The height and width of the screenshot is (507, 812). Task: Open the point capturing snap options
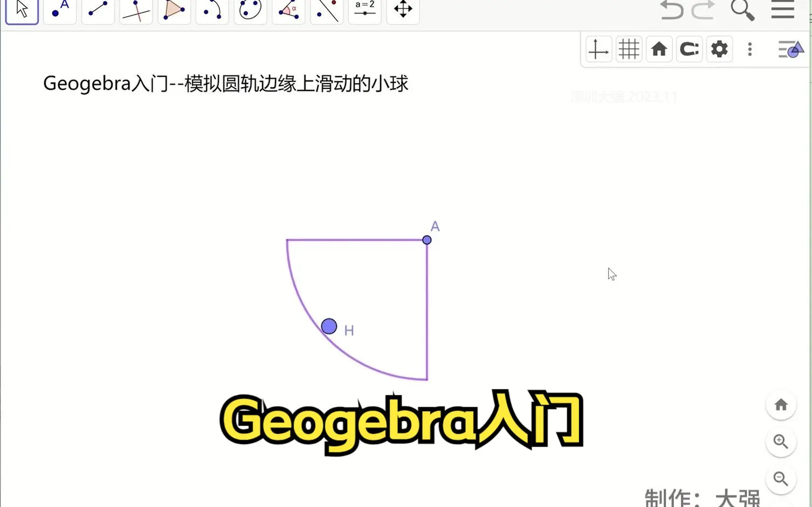pyautogui.click(x=689, y=50)
